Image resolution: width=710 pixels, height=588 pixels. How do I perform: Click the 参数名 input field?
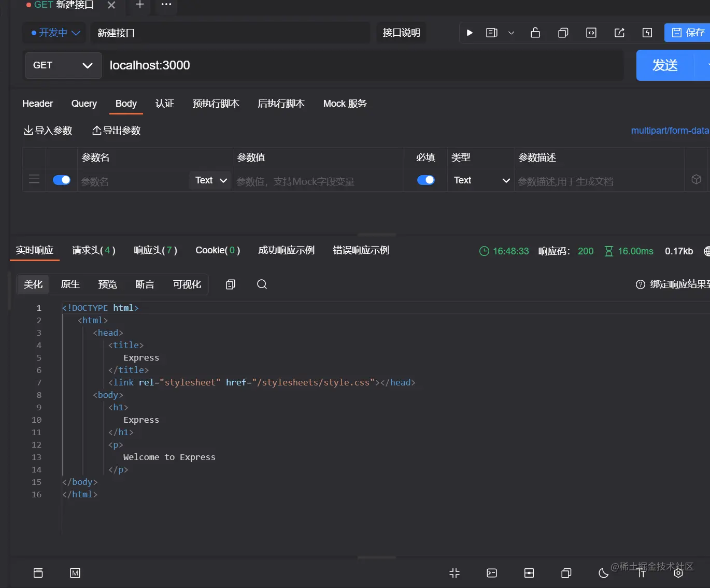click(x=133, y=181)
